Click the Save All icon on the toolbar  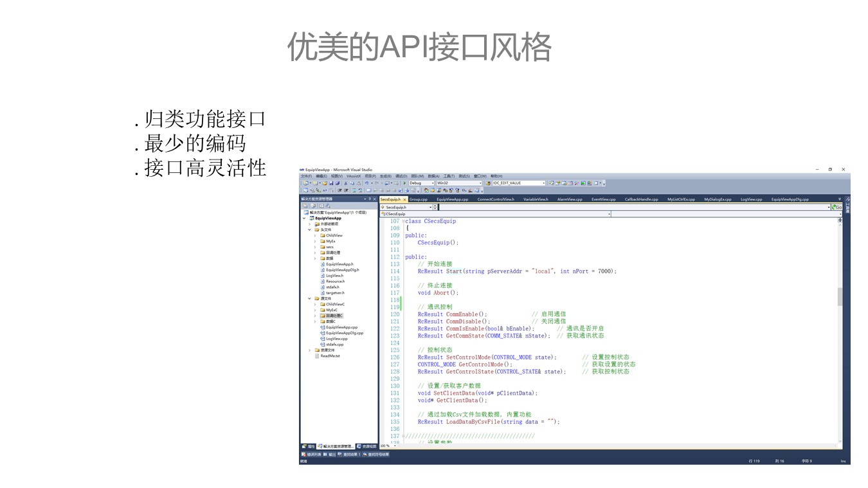click(337, 183)
